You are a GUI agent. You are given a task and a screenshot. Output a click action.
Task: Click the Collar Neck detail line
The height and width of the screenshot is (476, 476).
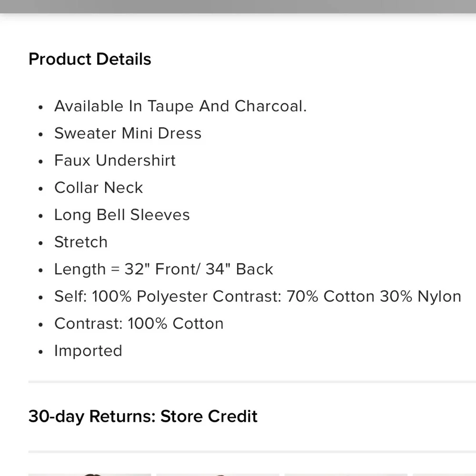[99, 188]
